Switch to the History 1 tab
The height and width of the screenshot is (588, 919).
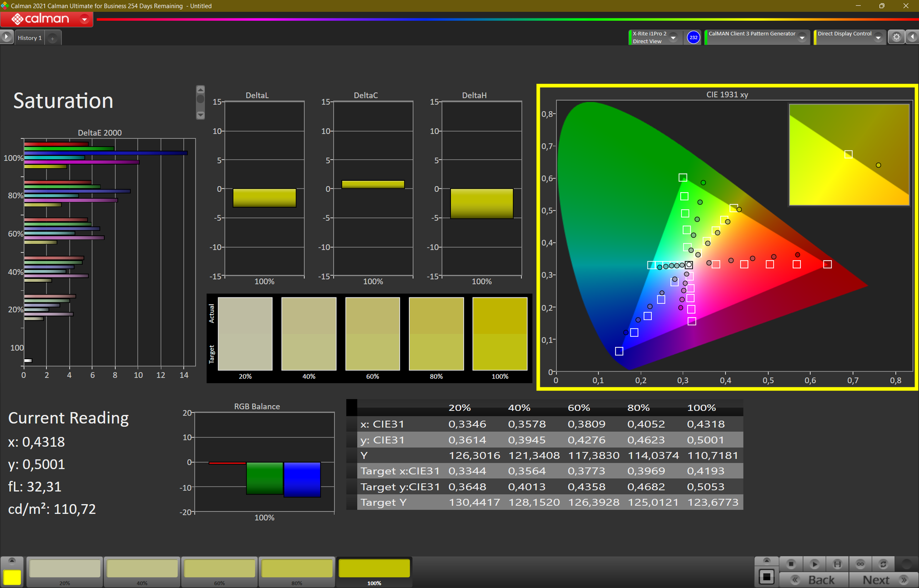tap(29, 38)
